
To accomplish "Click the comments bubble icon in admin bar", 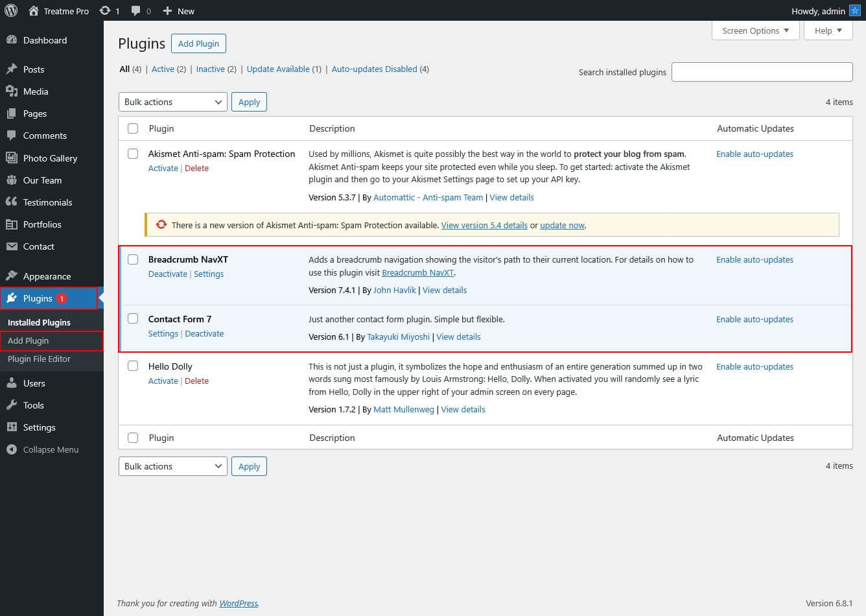I will (x=135, y=10).
